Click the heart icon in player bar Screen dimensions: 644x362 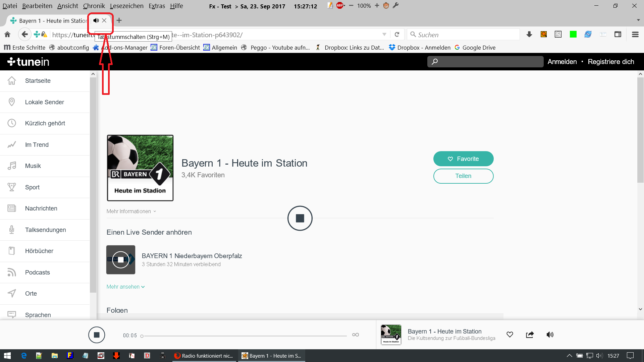[x=510, y=335]
